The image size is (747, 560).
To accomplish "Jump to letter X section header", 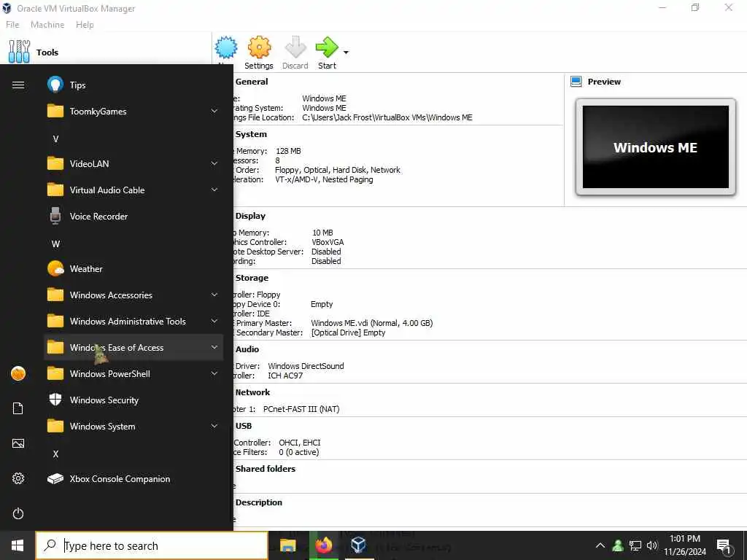I will click(55, 454).
